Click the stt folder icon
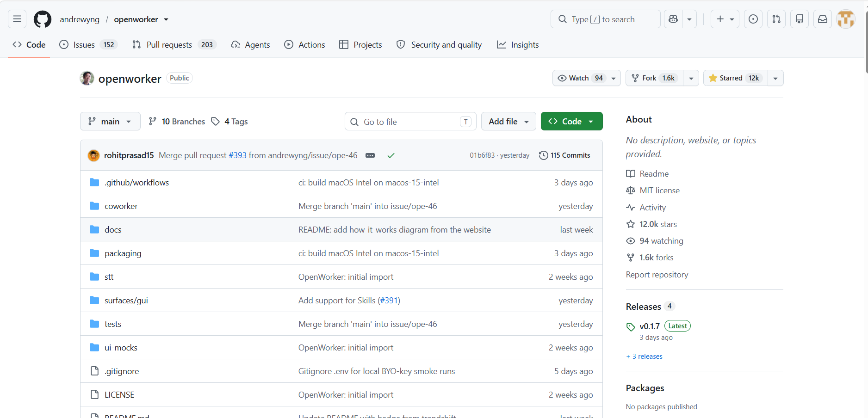The height and width of the screenshot is (418, 868). (94, 277)
